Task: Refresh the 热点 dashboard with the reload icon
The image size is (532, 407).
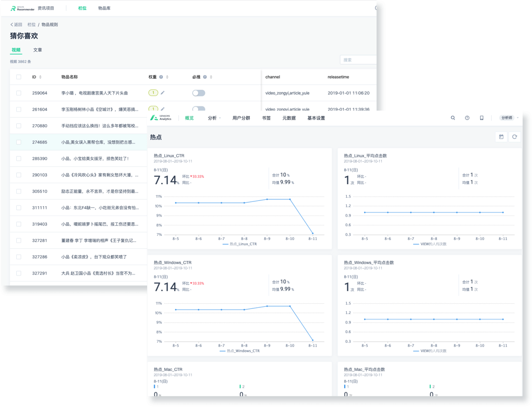Action: tap(514, 137)
